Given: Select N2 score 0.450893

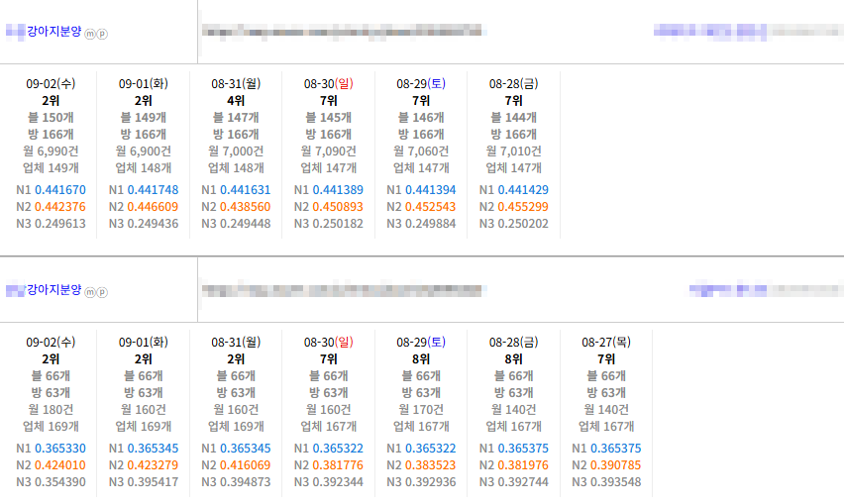Looking at the screenshot, I should click(x=338, y=207).
